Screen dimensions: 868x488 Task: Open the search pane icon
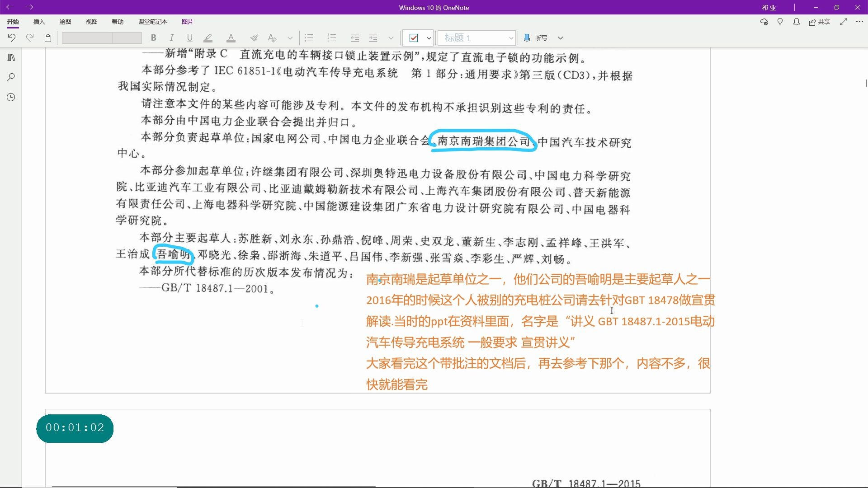[x=11, y=77]
